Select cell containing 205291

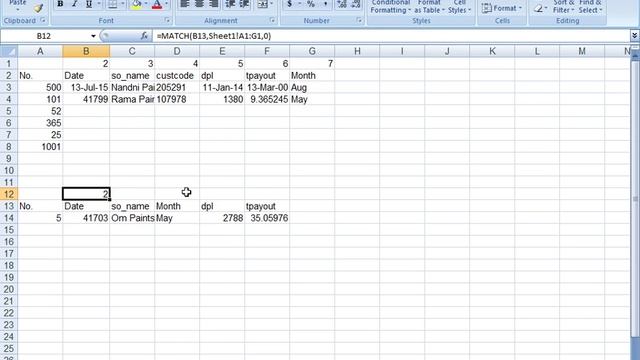coord(177,87)
